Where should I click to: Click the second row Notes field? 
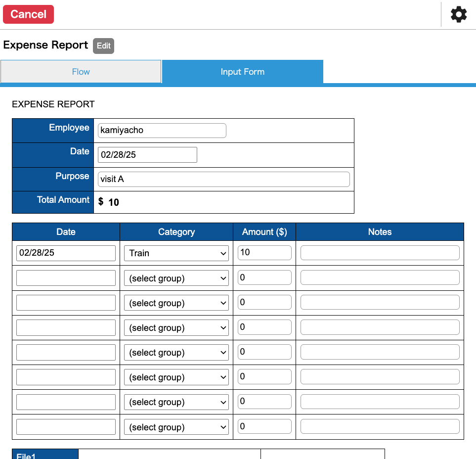point(380,277)
